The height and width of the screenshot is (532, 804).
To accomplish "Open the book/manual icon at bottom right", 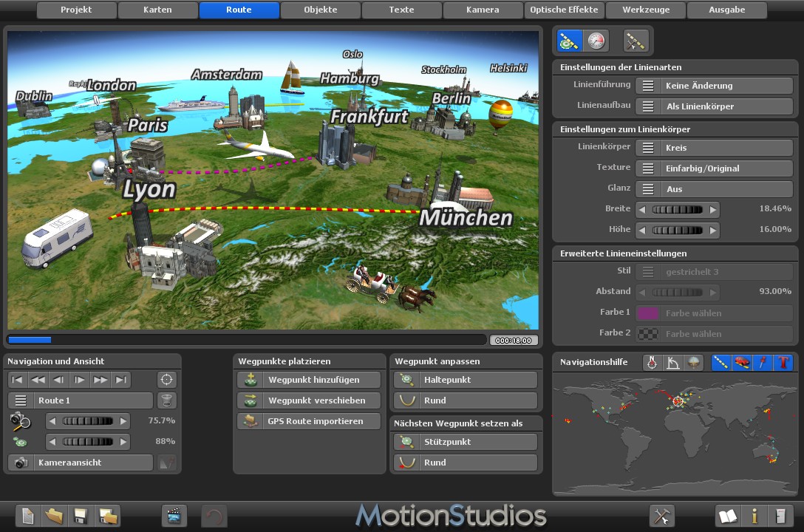I will [728, 515].
